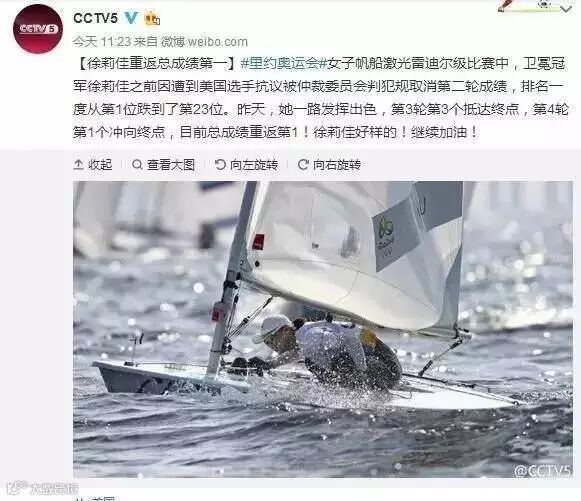581x501 pixels.
Task: Click the sailing boat photo
Action: click(x=323, y=329)
